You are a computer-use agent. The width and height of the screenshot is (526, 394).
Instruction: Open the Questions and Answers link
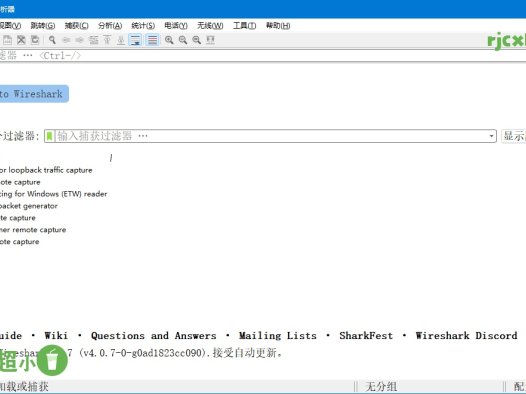tap(154, 336)
